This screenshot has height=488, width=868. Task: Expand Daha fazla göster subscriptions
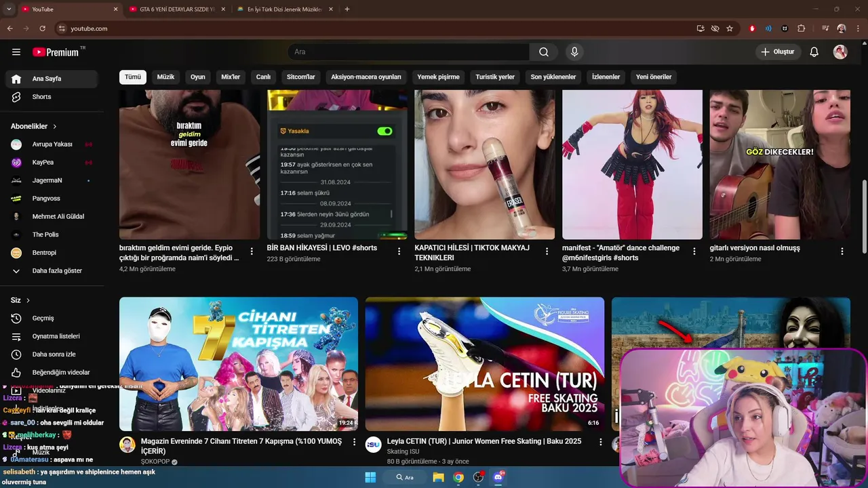click(52, 271)
